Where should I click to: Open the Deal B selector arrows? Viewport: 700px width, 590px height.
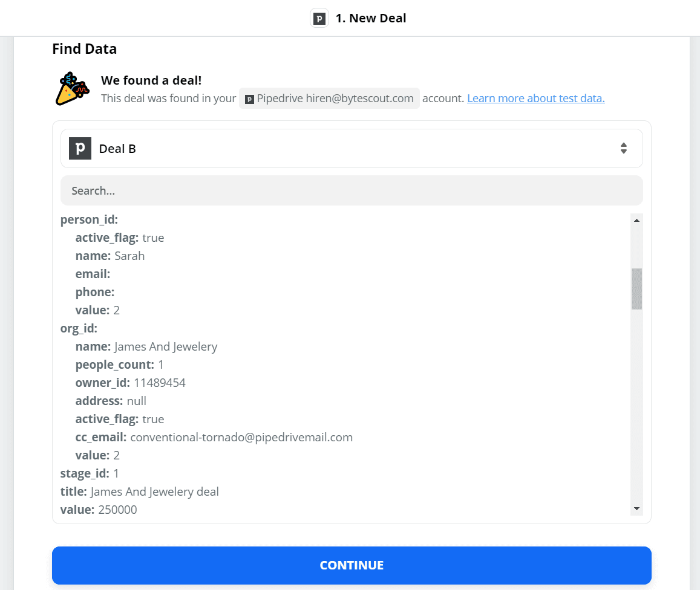(623, 148)
